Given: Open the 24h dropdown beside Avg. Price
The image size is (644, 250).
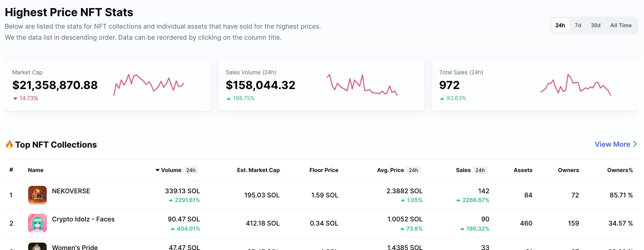Looking at the screenshot, I should coord(413,170).
